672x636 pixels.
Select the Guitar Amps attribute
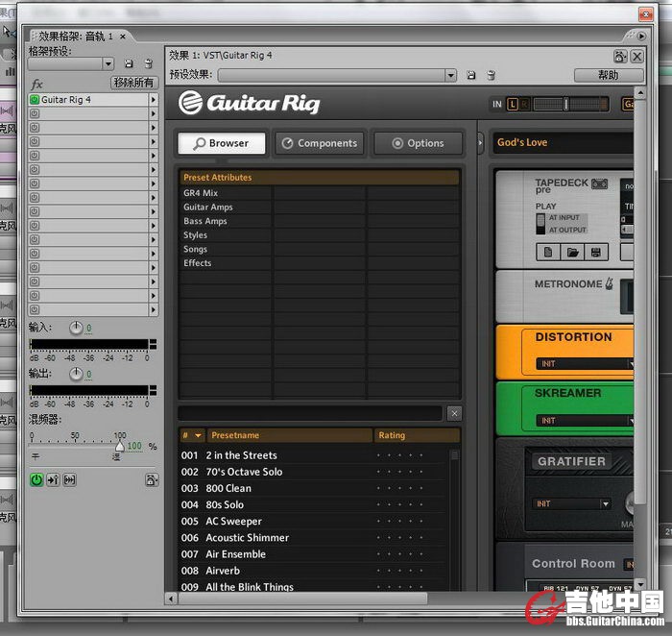208,208
